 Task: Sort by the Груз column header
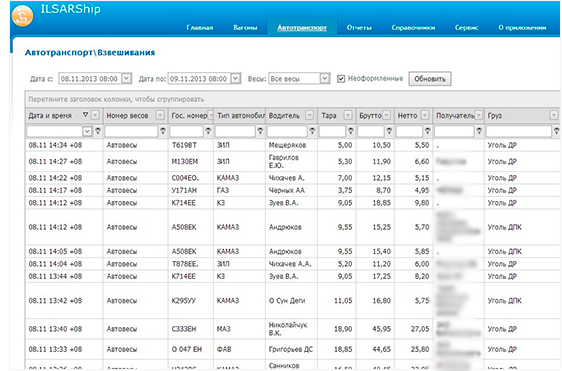tap(495, 115)
